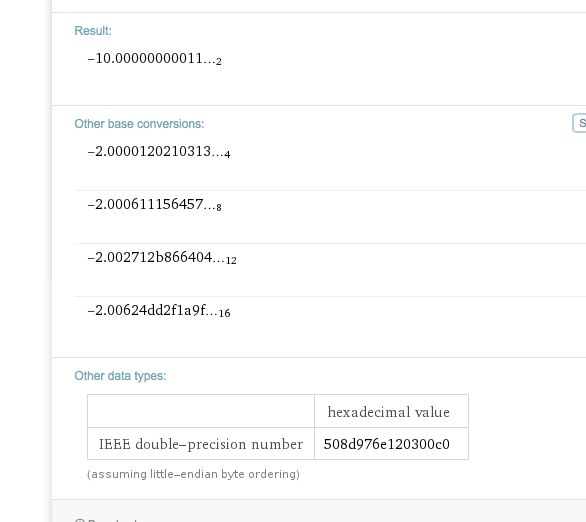The width and height of the screenshot is (586, 522).
Task: Click the subscript 16 base indicator
Action: tap(225, 313)
